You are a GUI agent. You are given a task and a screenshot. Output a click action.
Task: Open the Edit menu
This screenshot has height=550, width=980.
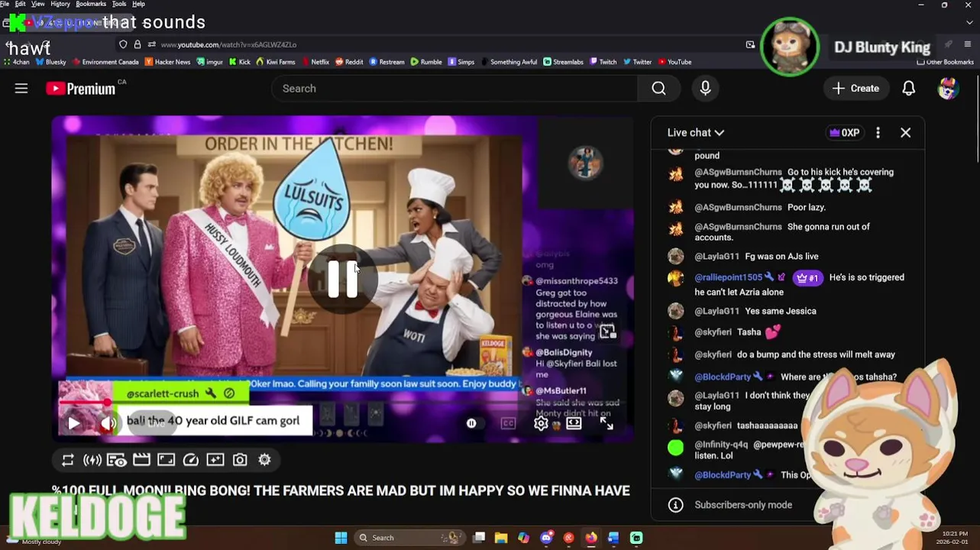pos(20,4)
